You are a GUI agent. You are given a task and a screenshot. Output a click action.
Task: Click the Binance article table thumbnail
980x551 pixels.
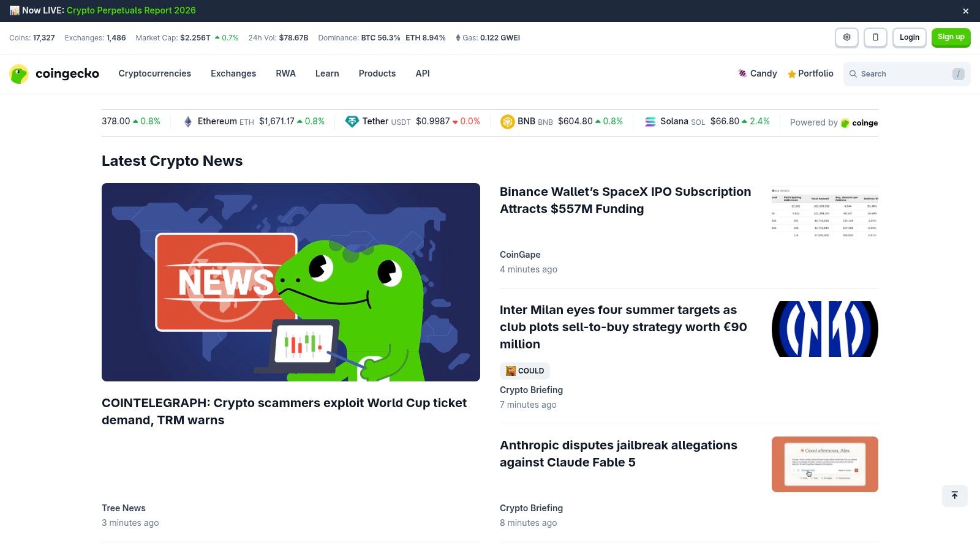click(x=825, y=212)
